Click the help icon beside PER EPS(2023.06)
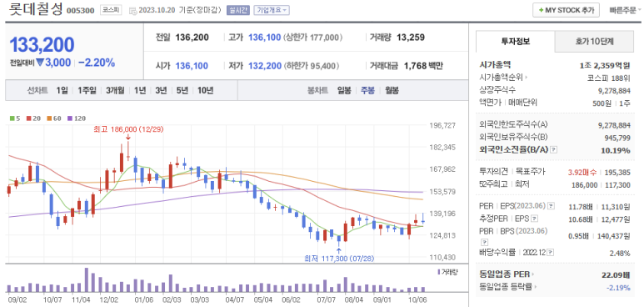Viewport: 644px width, 307px height. (x=552, y=206)
